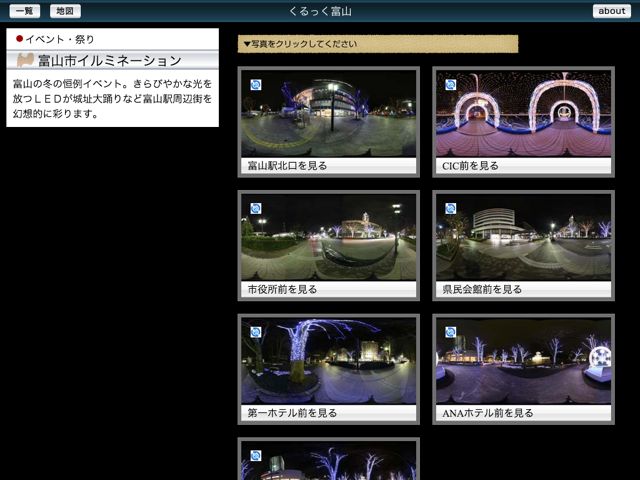Image resolution: width=640 pixels, height=480 pixels.
Task: Open the 地図 map view button
Action: [65, 11]
